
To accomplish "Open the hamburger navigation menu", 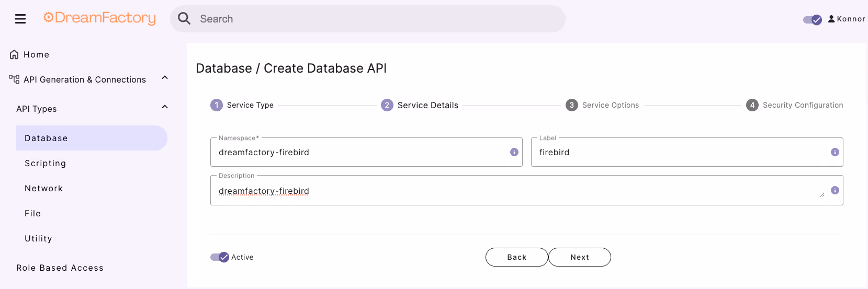I will click(x=20, y=19).
